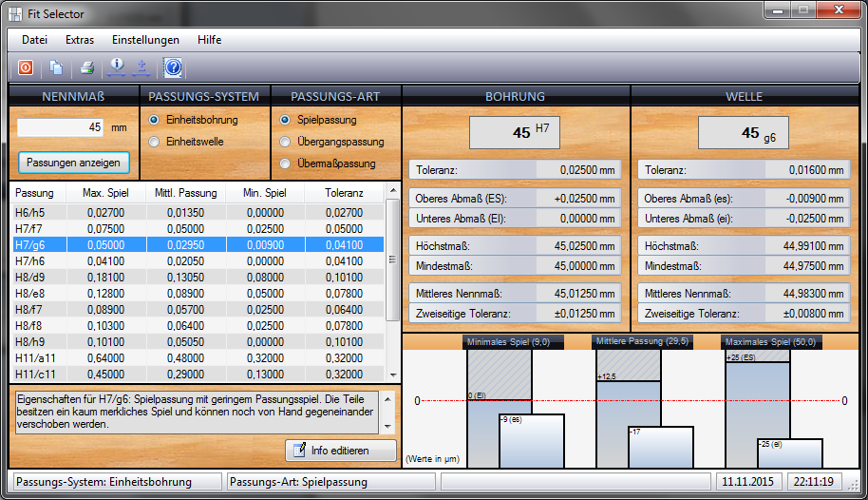The width and height of the screenshot is (868, 500).
Task: Choose the Übergangspassung fit type
Action: tap(286, 142)
